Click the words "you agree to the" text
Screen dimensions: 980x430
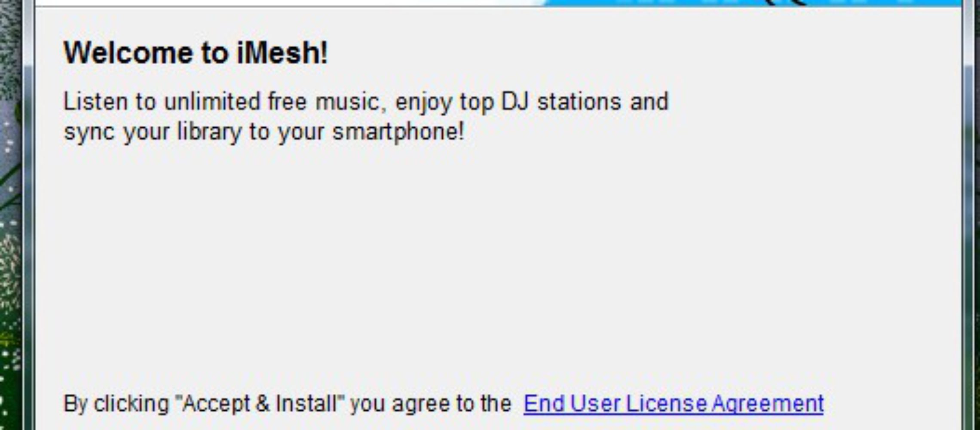point(431,404)
